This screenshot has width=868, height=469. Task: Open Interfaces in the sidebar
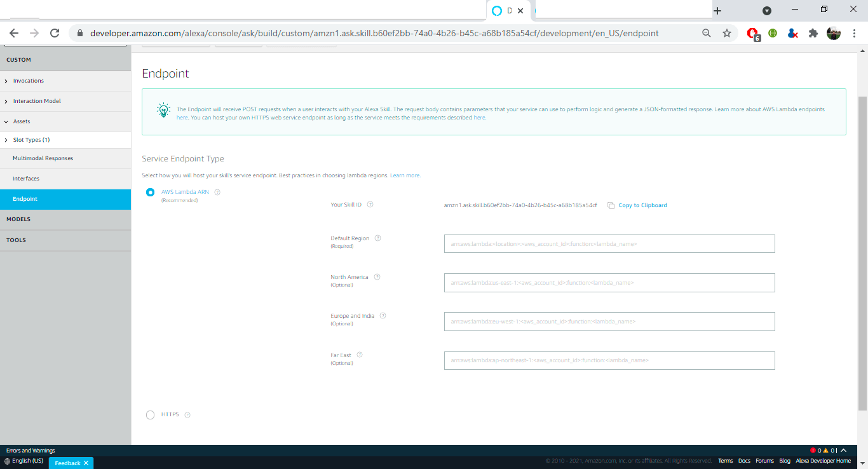[65, 179]
